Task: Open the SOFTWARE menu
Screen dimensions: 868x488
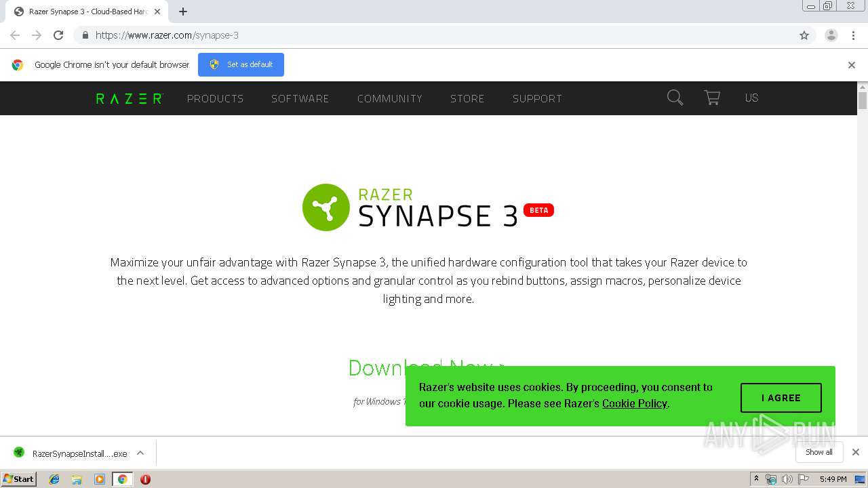Action: [300, 98]
